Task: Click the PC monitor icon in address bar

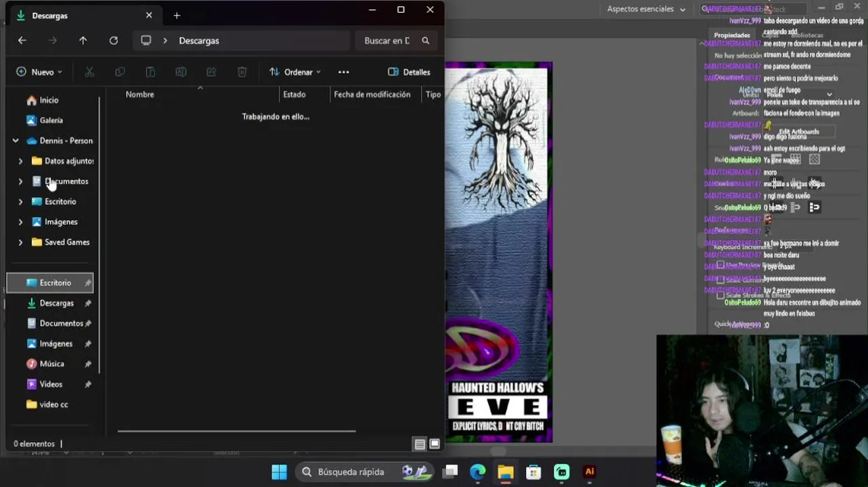Action: click(146, 41)
